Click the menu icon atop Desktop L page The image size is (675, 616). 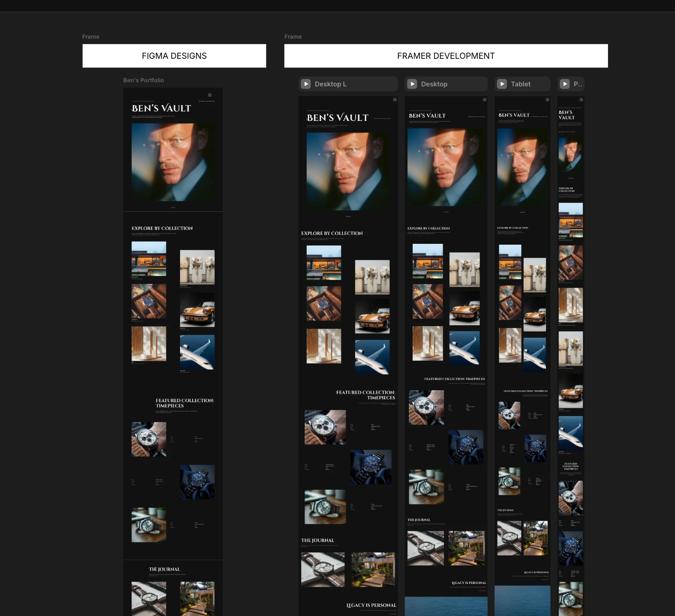(x=395, y=100)
